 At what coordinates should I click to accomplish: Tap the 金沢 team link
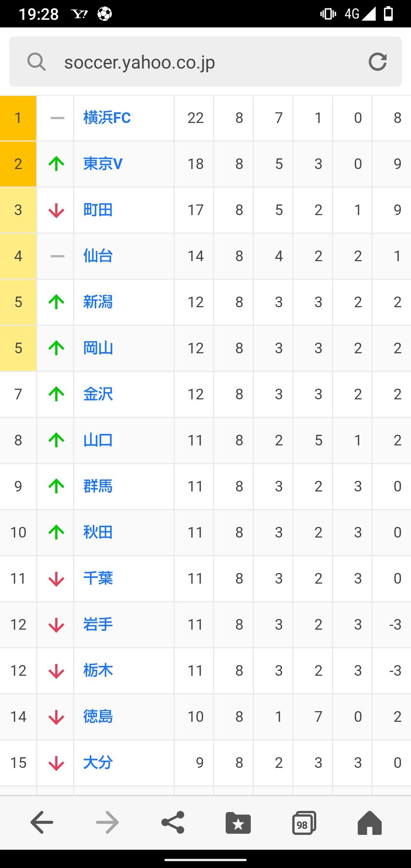(x=98, y=394)
